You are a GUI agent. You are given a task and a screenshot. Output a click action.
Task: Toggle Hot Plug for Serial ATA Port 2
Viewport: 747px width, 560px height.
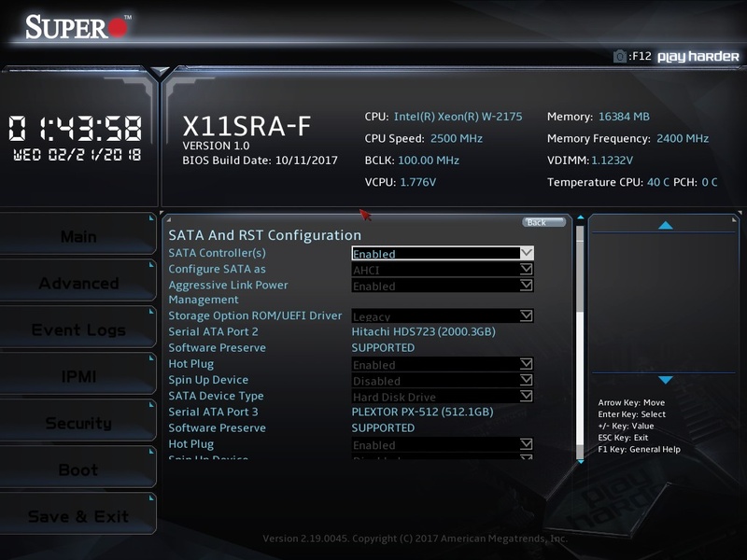click(x=444, y=365)
